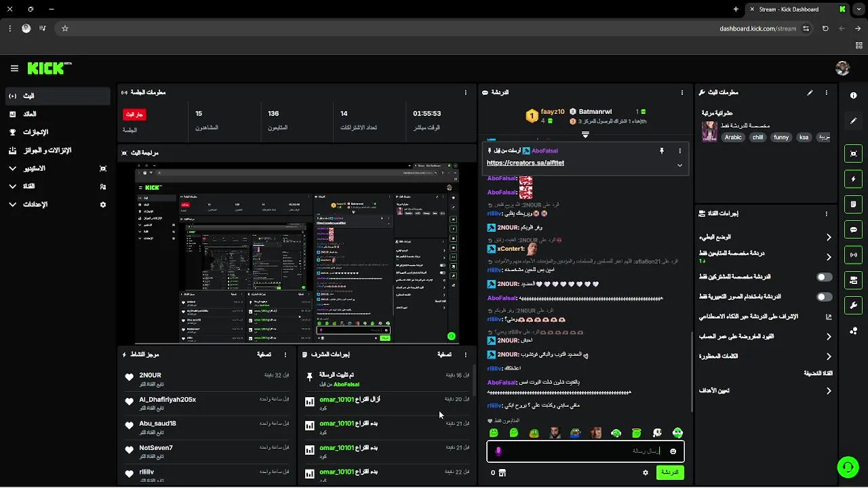Toggle subscribers-only chat switch
The image size is (868, 488).
click(824, 277)
